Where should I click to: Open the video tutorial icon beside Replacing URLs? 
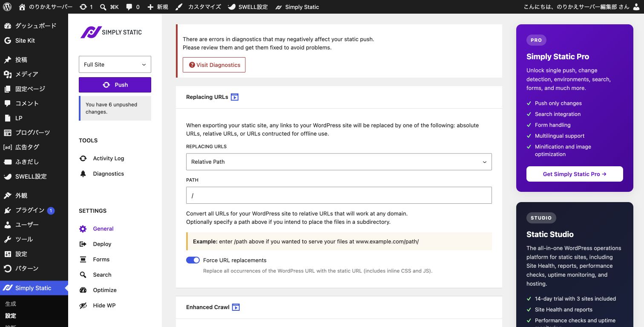click(x=235, y=97)
